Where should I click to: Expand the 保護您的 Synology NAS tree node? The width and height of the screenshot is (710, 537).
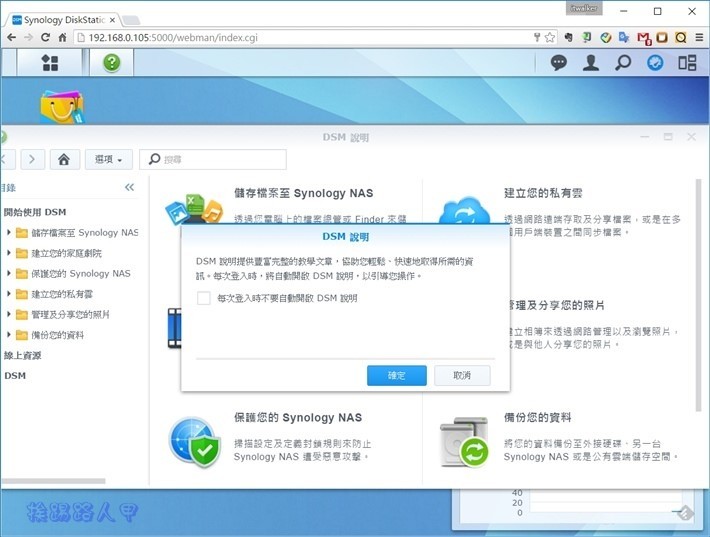point(9,273)
